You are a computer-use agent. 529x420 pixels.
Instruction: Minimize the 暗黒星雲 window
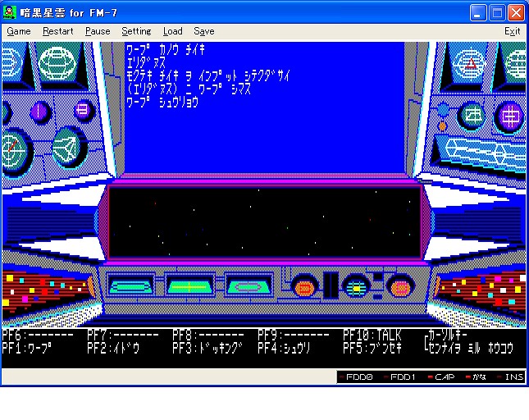point(478,13)
